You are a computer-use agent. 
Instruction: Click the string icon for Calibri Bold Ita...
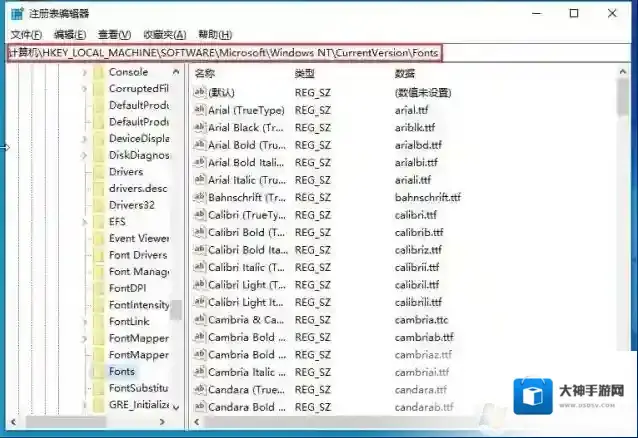point(199,250)
